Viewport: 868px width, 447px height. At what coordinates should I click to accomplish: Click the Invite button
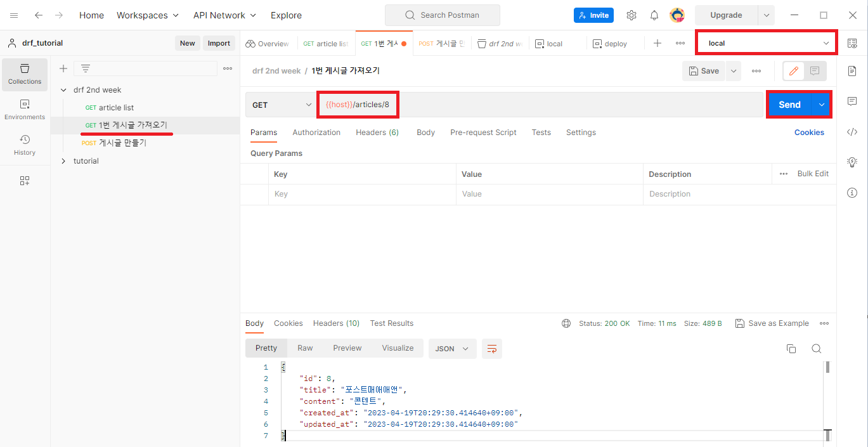tap(593, 15)
